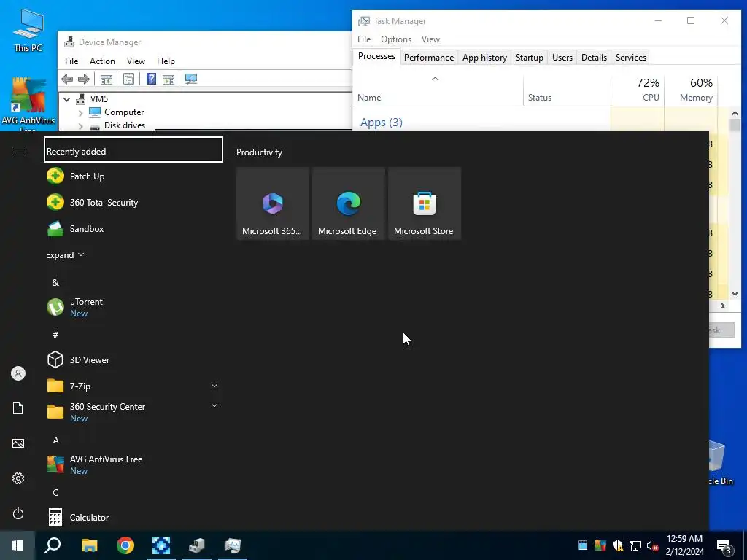Click the Properties icon in Device Manager toolbar
This screenshot has width=747, height=560.
128,79
